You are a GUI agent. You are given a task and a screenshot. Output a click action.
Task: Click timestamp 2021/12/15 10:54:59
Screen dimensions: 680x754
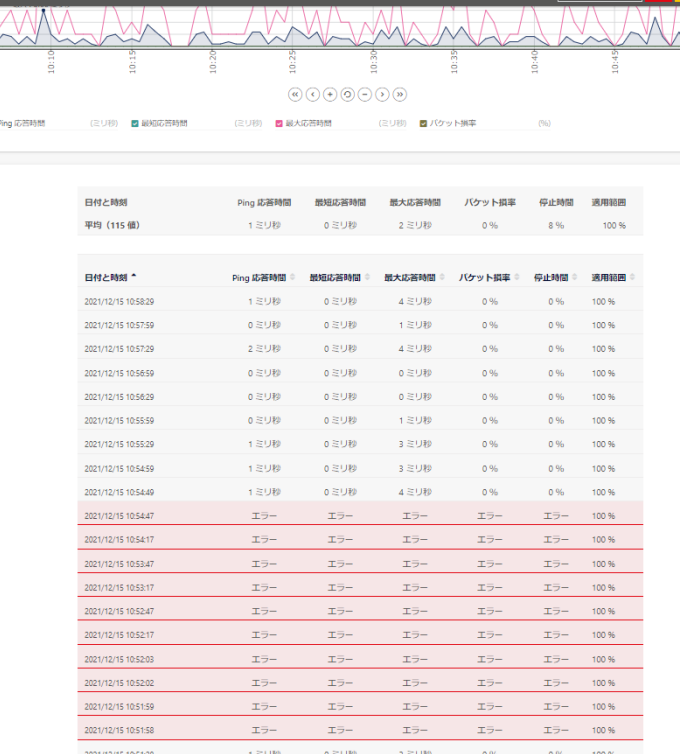coord(119,468)
